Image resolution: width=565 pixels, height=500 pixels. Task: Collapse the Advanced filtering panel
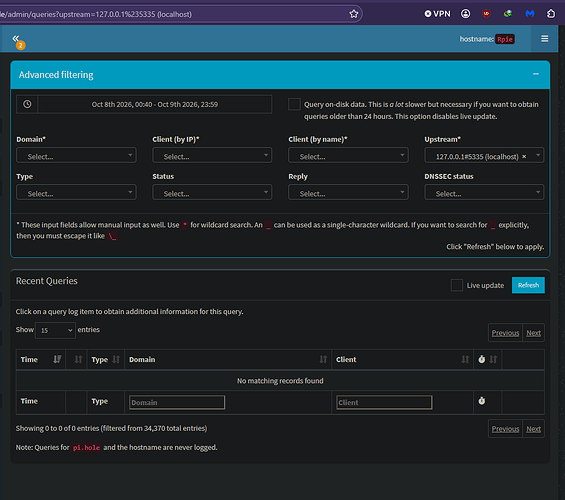point(536,74)
